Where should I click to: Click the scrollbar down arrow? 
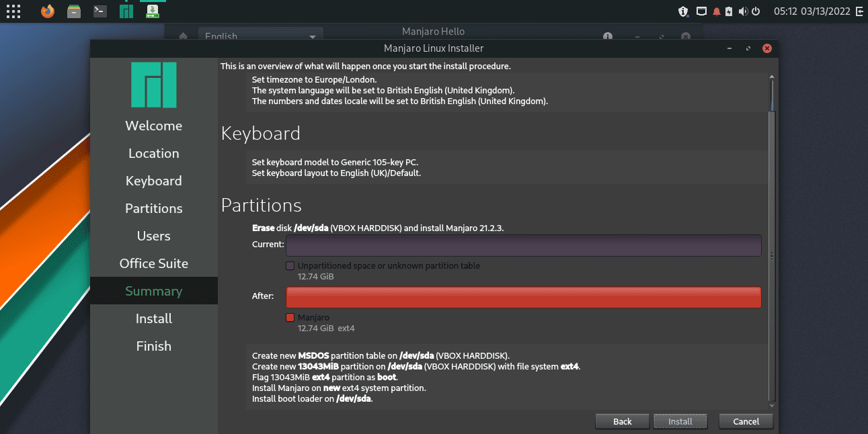point(772,405)
